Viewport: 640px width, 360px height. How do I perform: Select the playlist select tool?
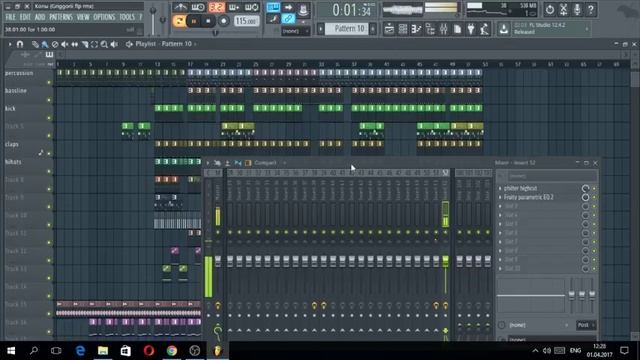(94, 44)
